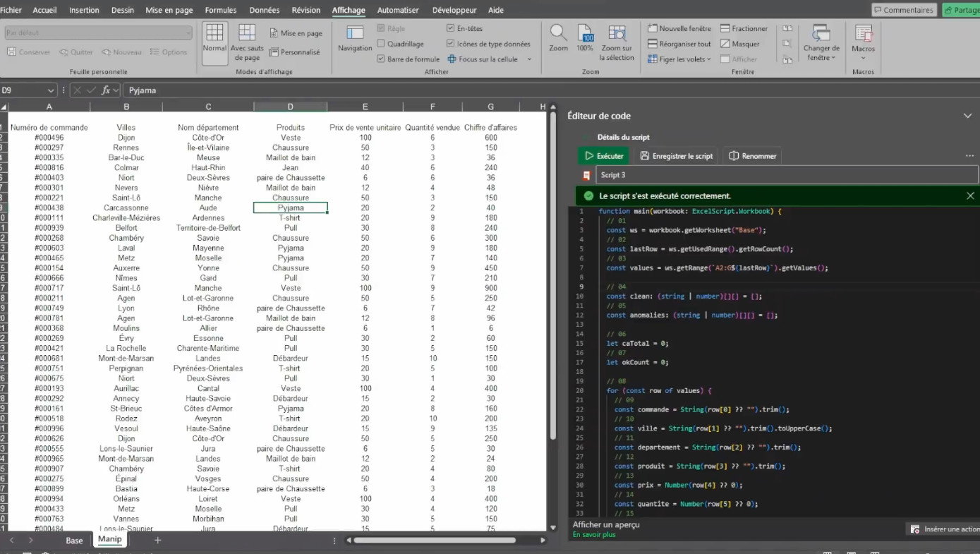
Task: Click the side-by-side view icon
Action: 787,29
